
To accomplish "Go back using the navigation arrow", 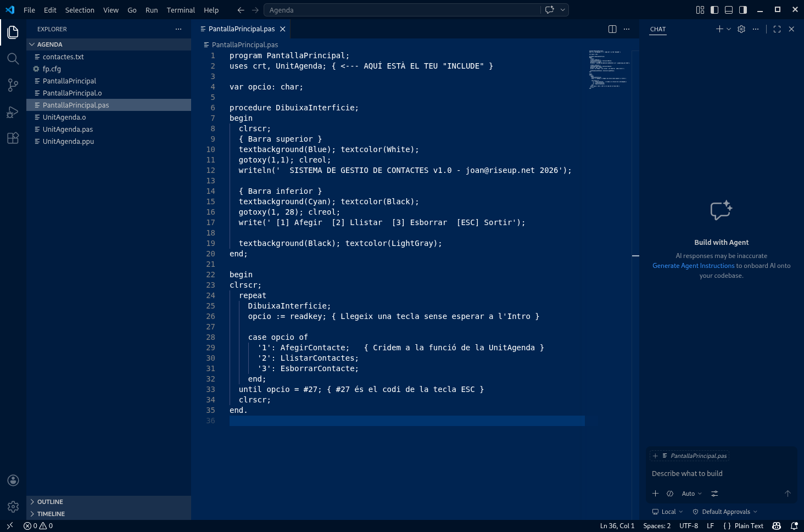I will 241,10.
